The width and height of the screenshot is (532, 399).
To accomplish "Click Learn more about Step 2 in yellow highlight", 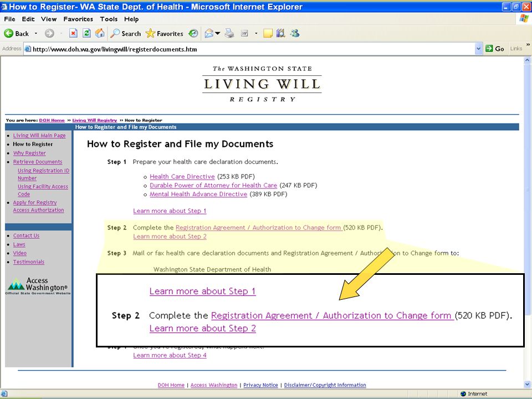I will pyautogui.click(x=170, y=237).
